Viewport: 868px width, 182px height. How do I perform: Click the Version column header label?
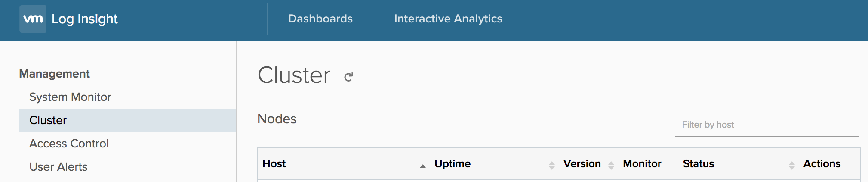[x=582, y=164]
